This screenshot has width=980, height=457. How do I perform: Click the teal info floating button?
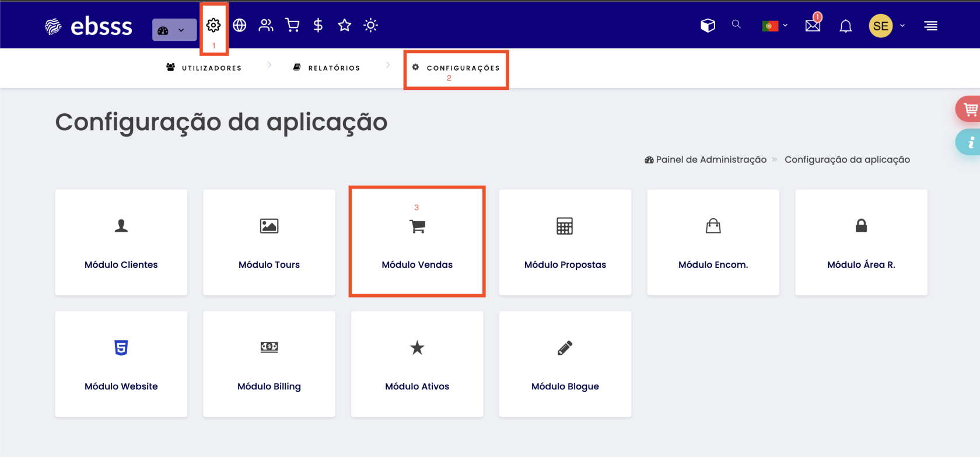[x=968, y=142]
